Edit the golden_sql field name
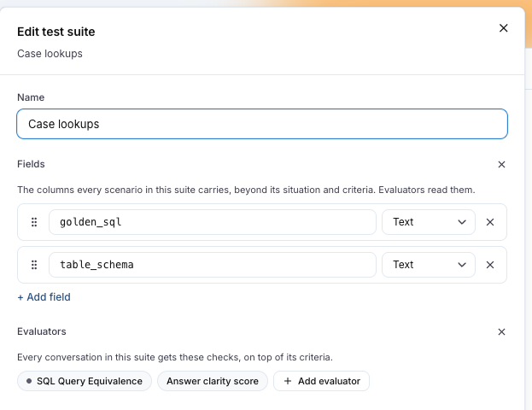Viewport: 532px width, 410px height. tap(213, 222)
